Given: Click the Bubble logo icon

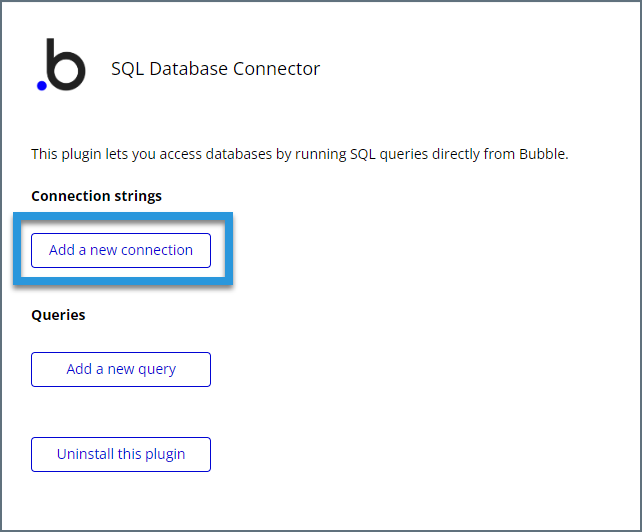Looking at the screenshot, I should point(61,64).
